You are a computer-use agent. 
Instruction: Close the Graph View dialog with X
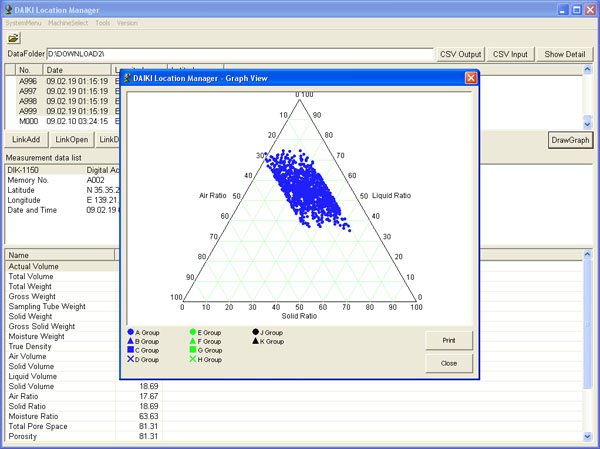[x=471, y=78]
